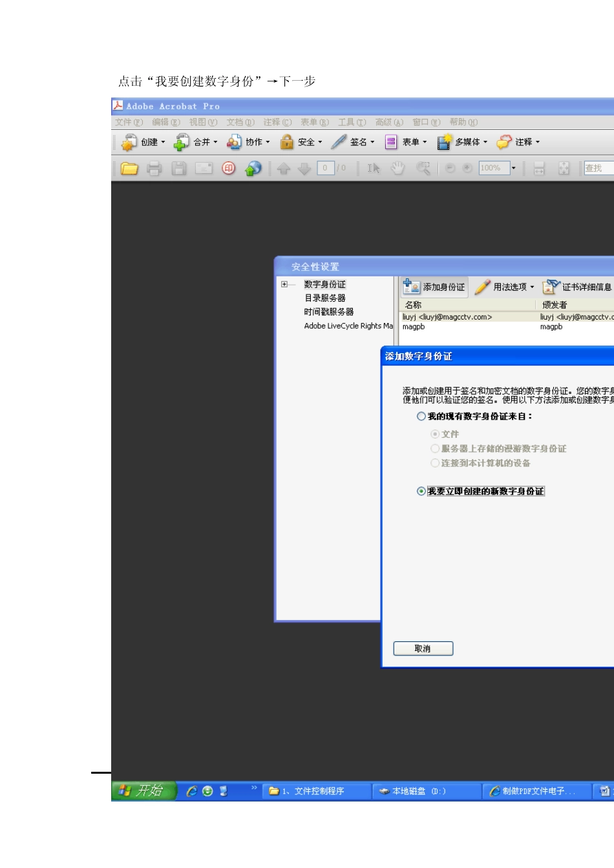Image resolution: width=614 pixels, height=868 pixels.
Task: Select Adobe LiveCycle Rights Ma tree item
Action: (348, 326)
